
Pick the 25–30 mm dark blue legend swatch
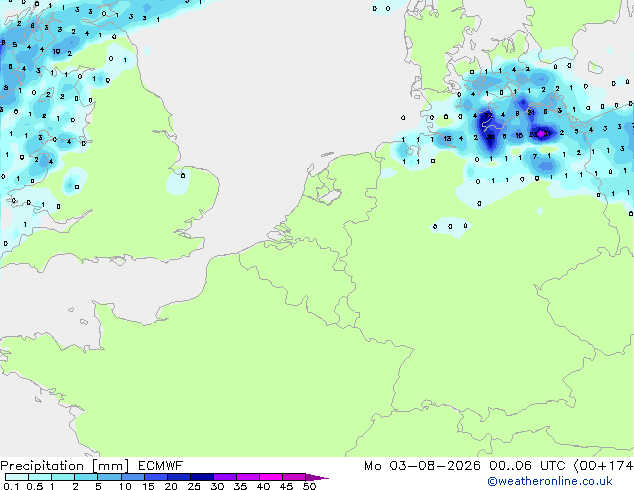coord(202,477)
